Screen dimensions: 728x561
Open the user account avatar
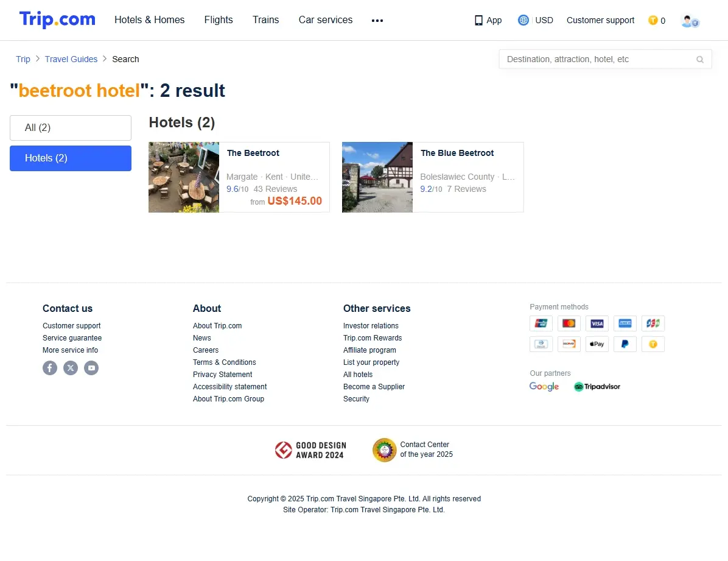click(690, 21)
